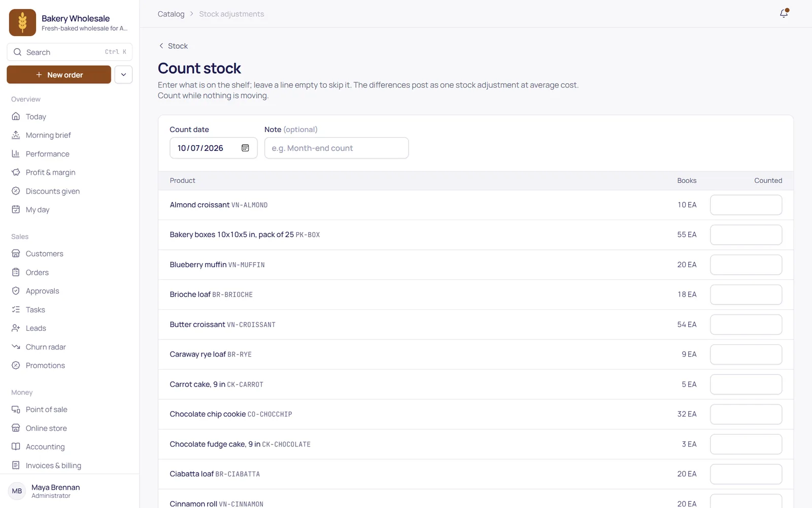Click the Counted field for Caraway rye loaf
Screen dimensions: 812x508
746,354
